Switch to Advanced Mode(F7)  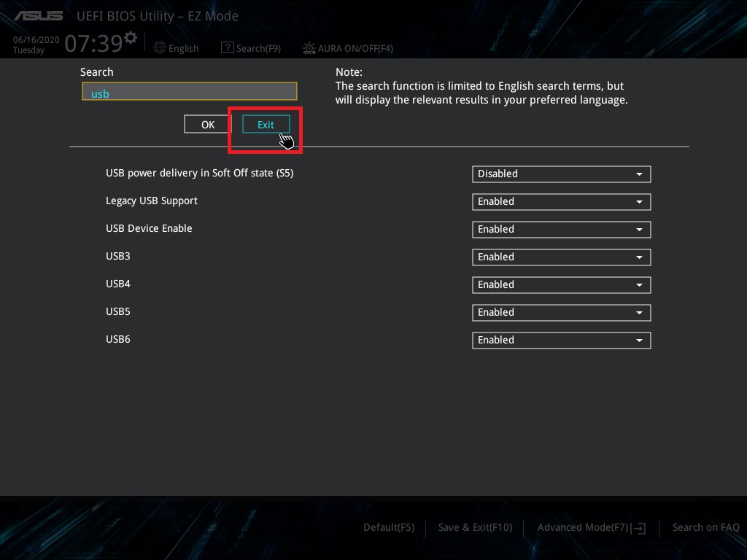[x=591, y=527]
